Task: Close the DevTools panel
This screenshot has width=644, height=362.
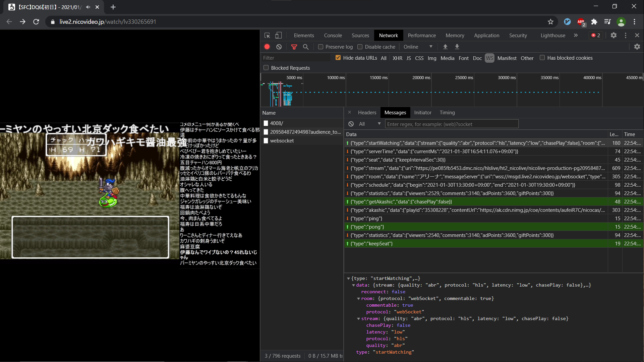Action: (637, 35)
